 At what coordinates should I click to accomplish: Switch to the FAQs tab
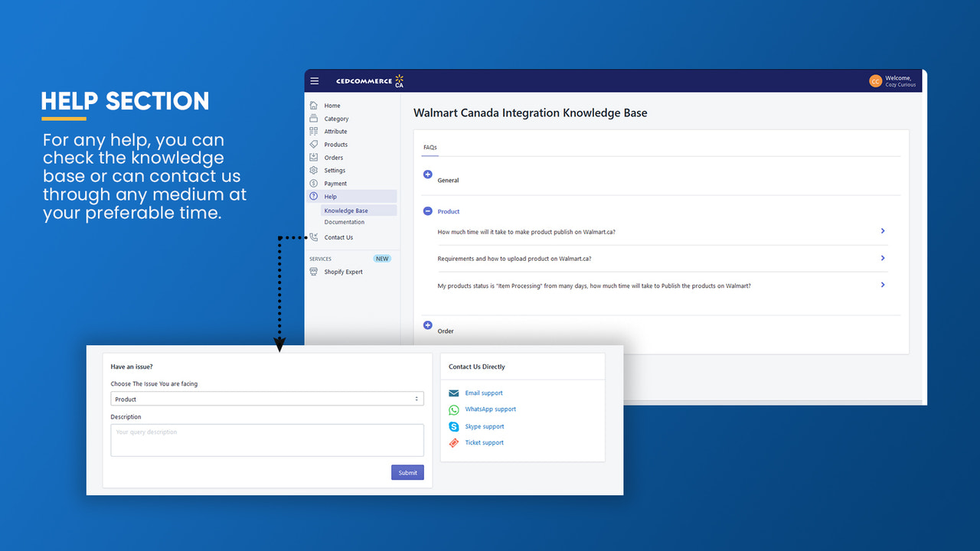(x=430, y=147)
